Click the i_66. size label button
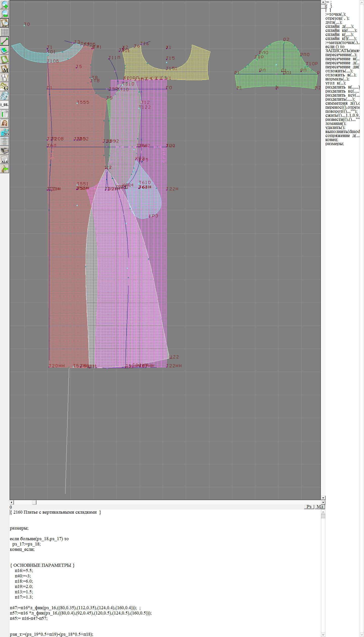 coord(5,105)
